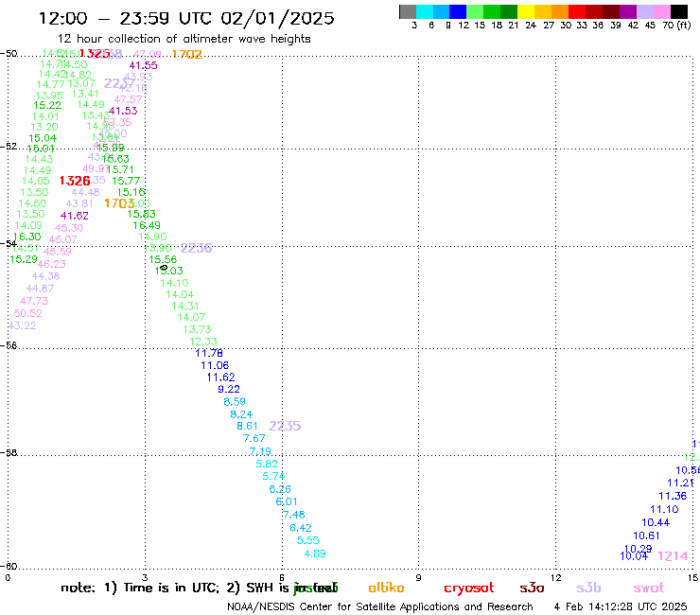The width and height of the screenshot is (700, 615).
Task: Click the wave height value '10.04'
Action: pyautogui.click(x=634, y=556)
